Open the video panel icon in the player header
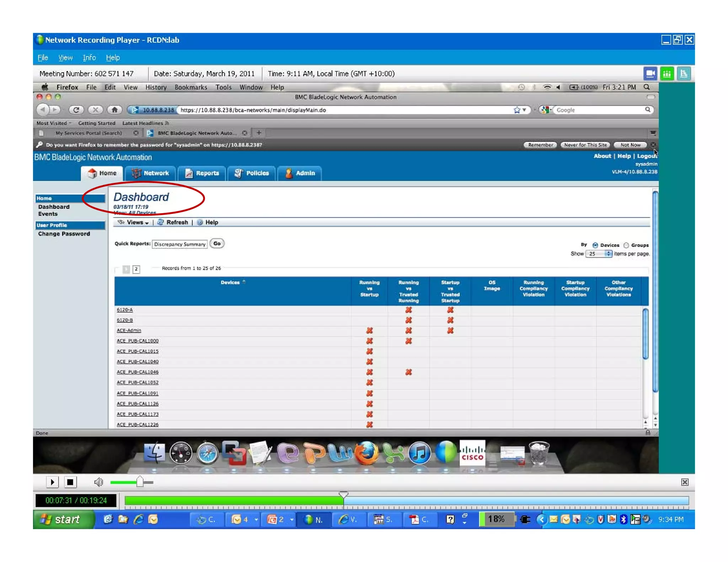Image resolution: width=728 pixels, height=562 pixels. 650,74
